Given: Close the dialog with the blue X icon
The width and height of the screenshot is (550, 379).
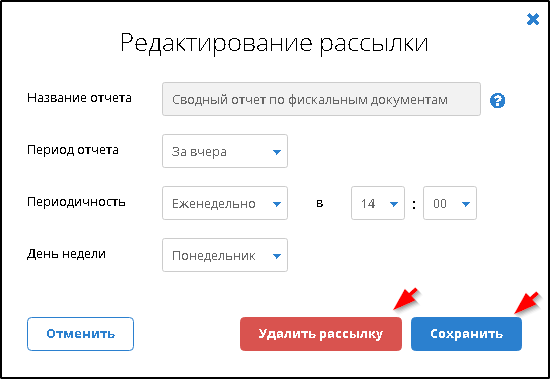Looking at the screenshot, I should [532, 19].
